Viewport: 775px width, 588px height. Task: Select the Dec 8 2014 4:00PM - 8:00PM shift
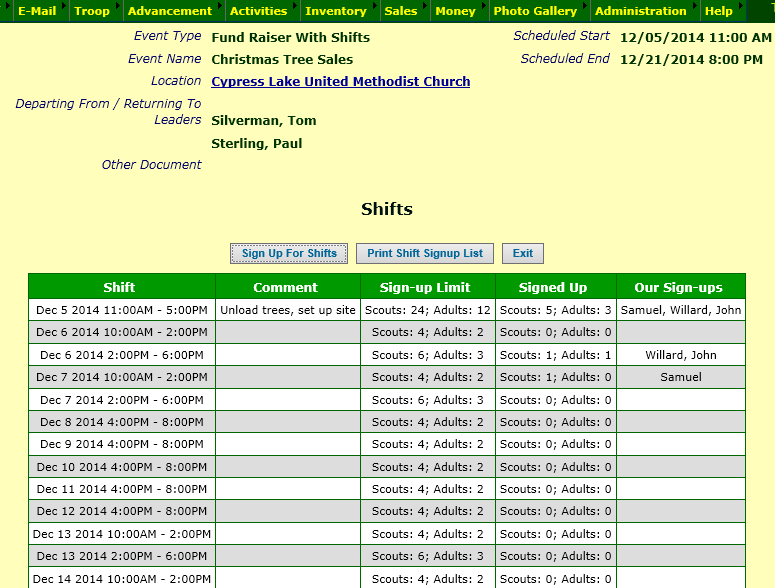(122, 422)
